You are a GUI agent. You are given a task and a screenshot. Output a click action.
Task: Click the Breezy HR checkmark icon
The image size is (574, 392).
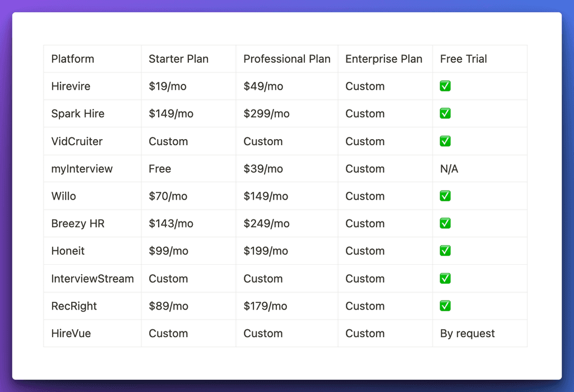pyautogui.click(x=445, y=223)
